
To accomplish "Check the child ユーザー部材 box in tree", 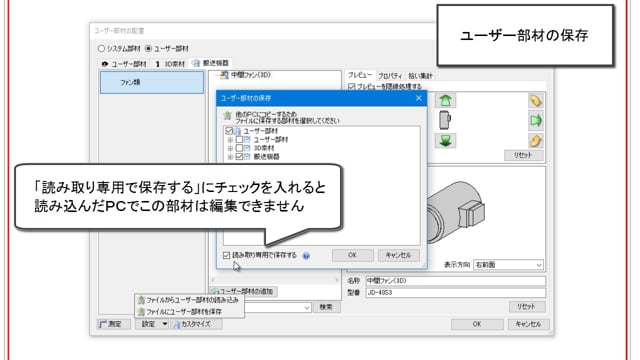I will (x=239, y=140).
